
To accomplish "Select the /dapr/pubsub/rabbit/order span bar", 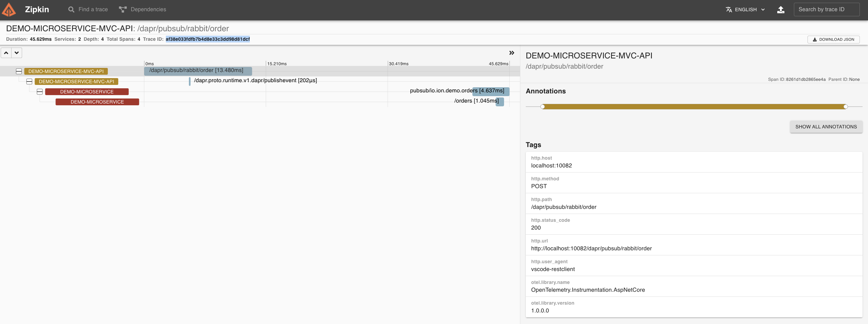I will [x=197, y=71].
